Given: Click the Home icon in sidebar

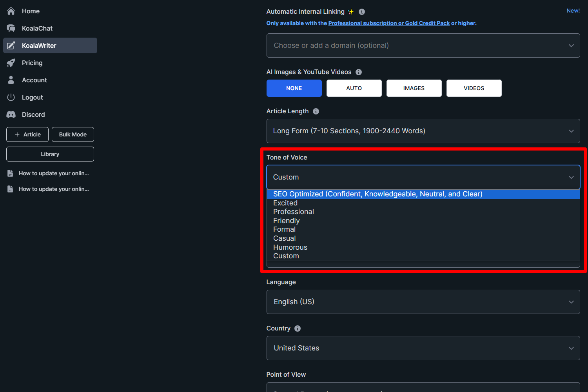Looking at the screenshot, I should [x=11, y=11].
